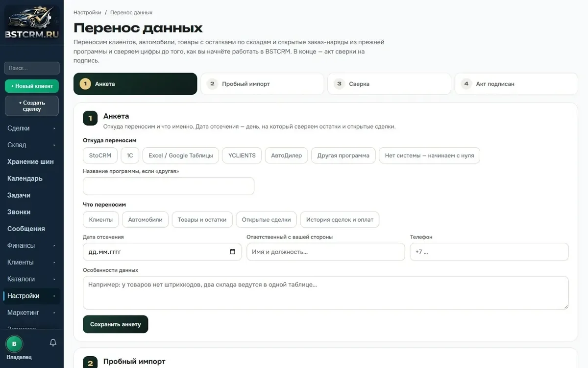This screenshot has width=588, height=368.
Task: Toggle Товары и остатки chip
Action: (x=202, y=220)
